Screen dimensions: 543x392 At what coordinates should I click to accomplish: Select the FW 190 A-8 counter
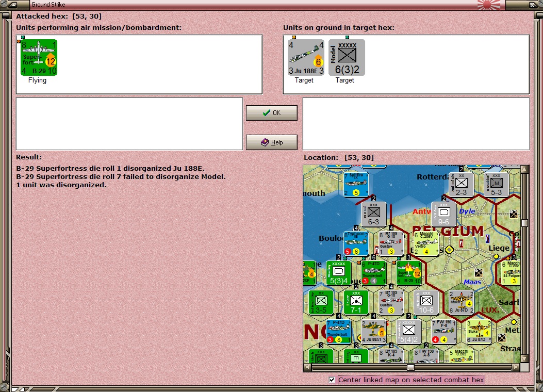click(426, 356)
